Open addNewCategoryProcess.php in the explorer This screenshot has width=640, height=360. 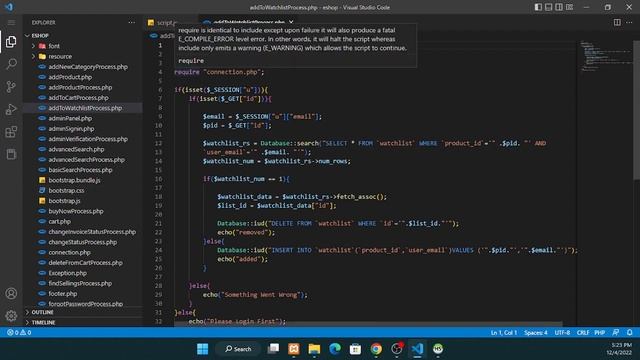pyautogui.click(x=88, y=67)
